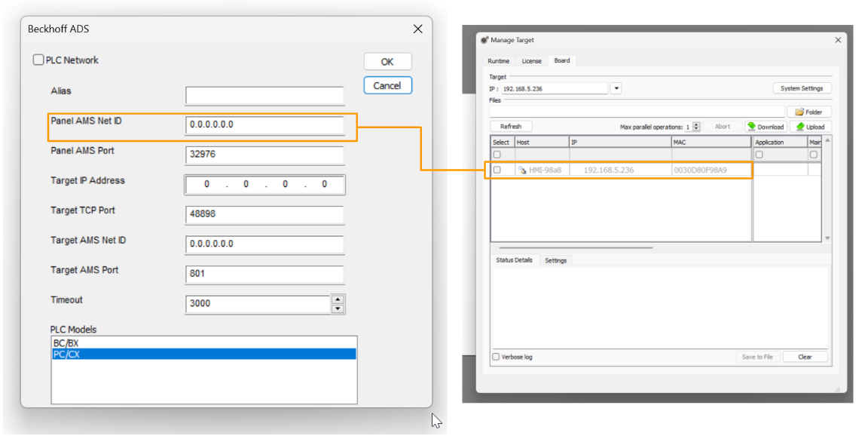
Task: Check the select-all checkbox in the Select column
Action: pos(496,153)
